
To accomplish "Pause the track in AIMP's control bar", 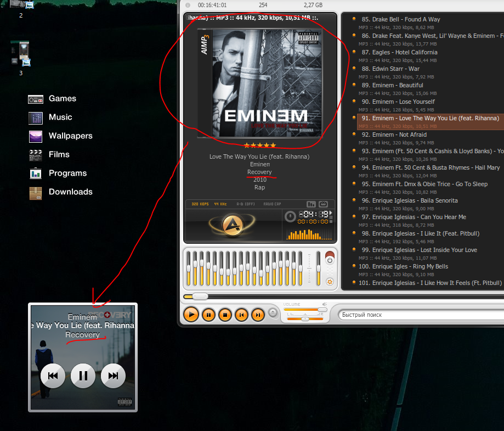I will (x=208, y=315).
